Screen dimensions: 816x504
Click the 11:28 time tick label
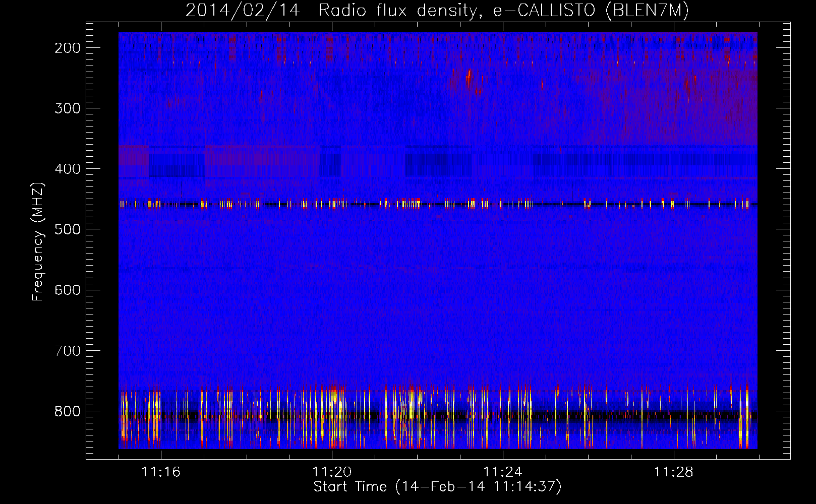[674, 472]
